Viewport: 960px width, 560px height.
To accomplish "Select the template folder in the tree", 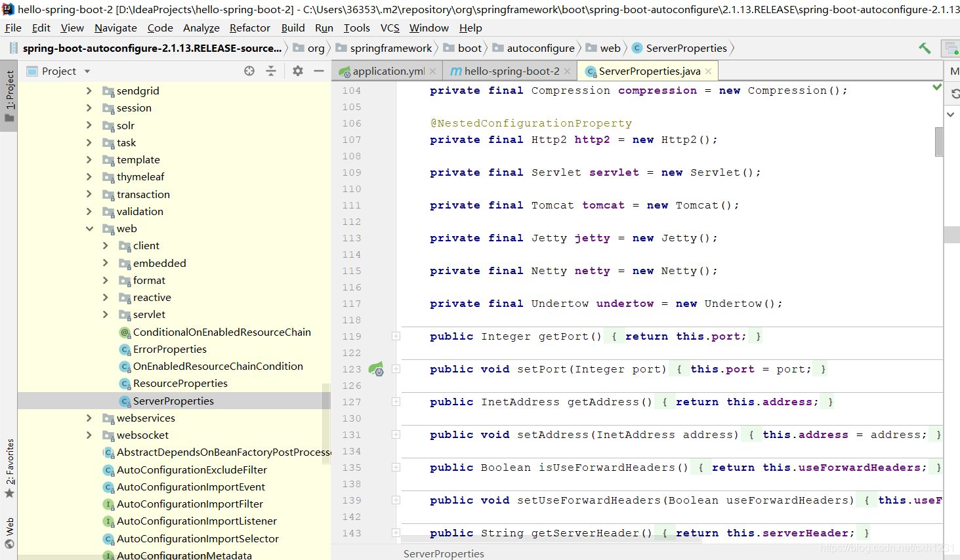I will click(x=138, y=159).
